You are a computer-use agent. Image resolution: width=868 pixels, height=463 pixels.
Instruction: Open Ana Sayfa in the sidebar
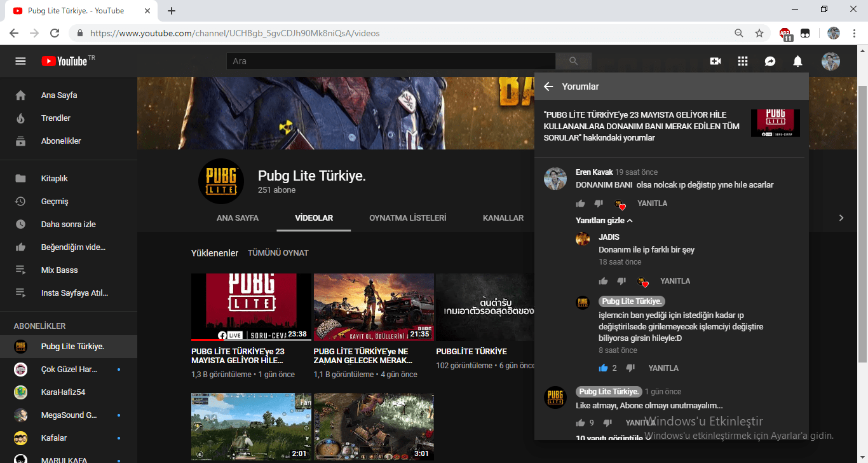tap(69, 95)
